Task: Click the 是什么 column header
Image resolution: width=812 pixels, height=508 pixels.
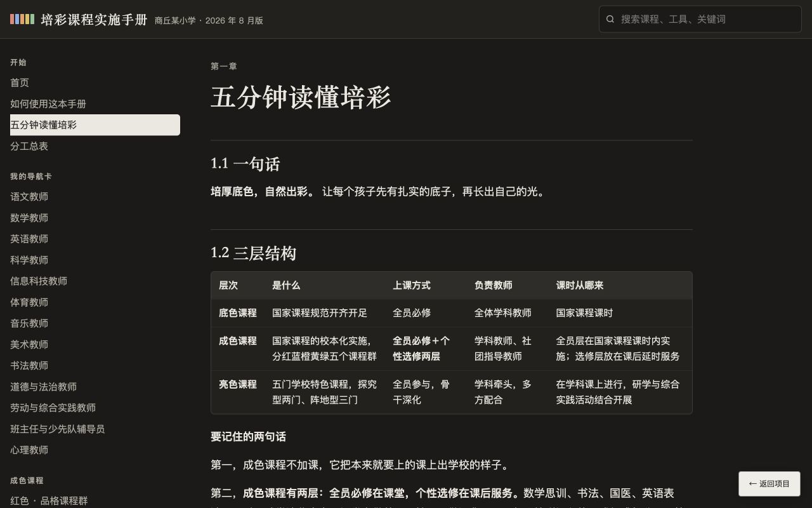Action: [x=286, y=285]
